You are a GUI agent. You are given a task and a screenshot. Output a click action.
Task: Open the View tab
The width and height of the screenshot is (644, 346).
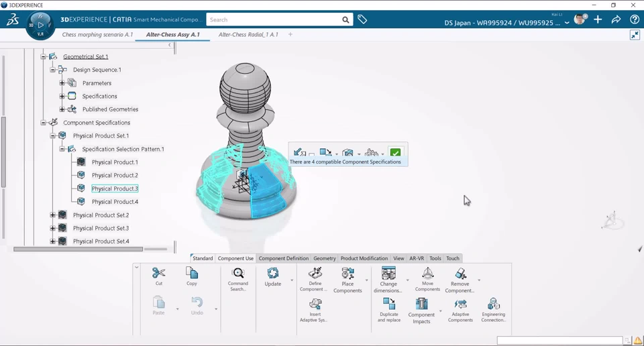pyautogui.click(x=398, y=258)
